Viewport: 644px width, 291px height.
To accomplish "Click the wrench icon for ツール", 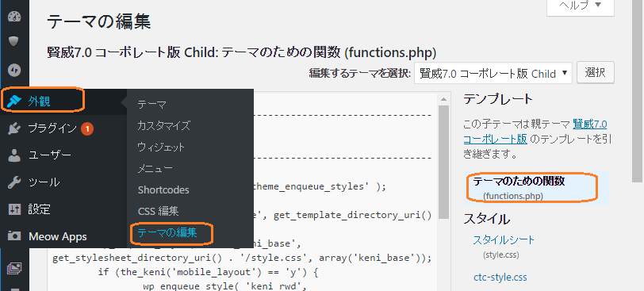I will 14,182.
